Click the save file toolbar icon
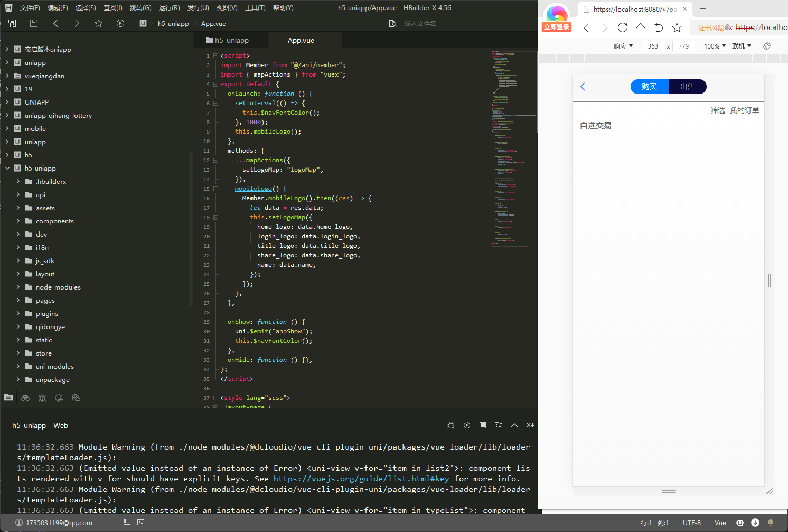 34,23
